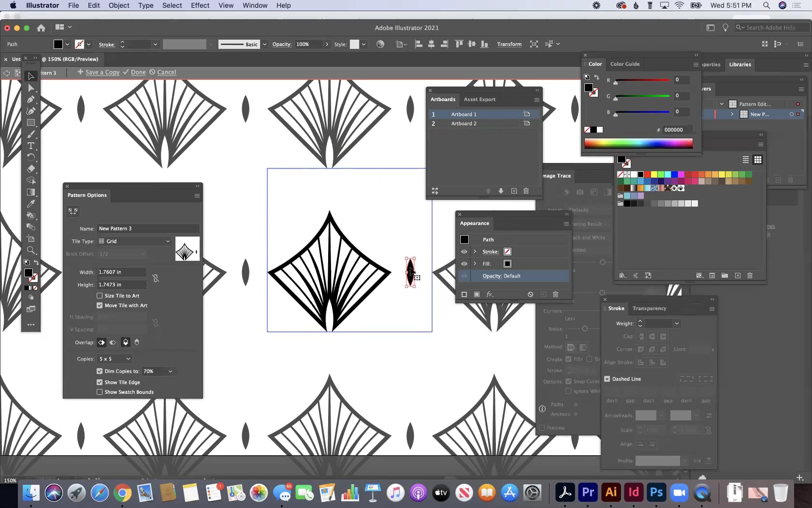Enable the Size Tile to Art checkbox

tap(99, 296)
